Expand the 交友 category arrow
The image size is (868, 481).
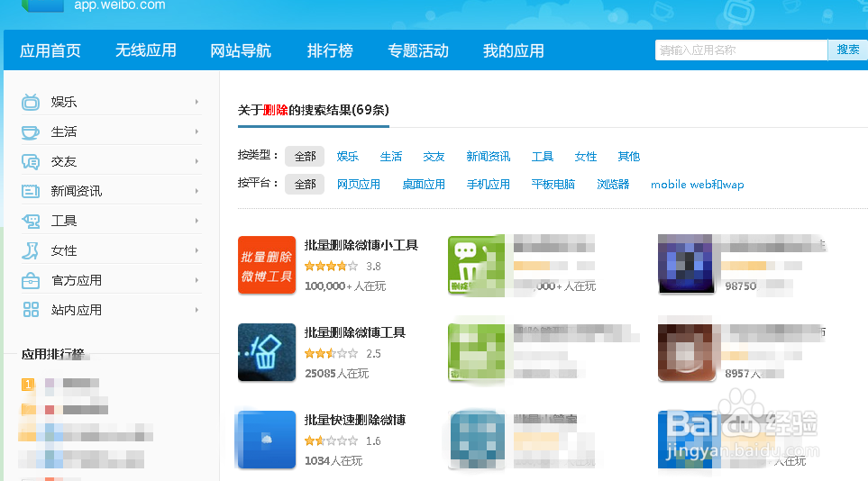pyautogui.click(x=196, y=161)
